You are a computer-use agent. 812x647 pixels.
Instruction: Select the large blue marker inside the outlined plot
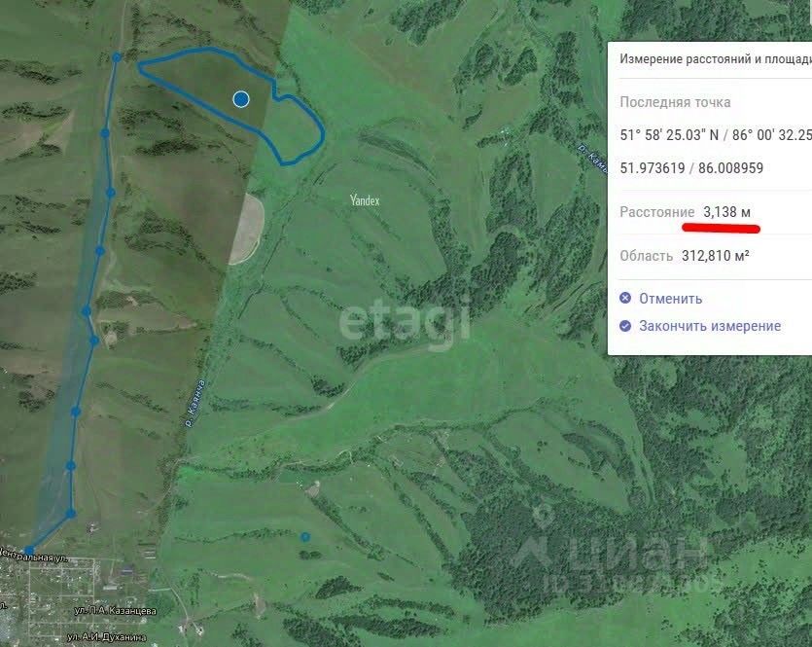[x=241, y=99]
